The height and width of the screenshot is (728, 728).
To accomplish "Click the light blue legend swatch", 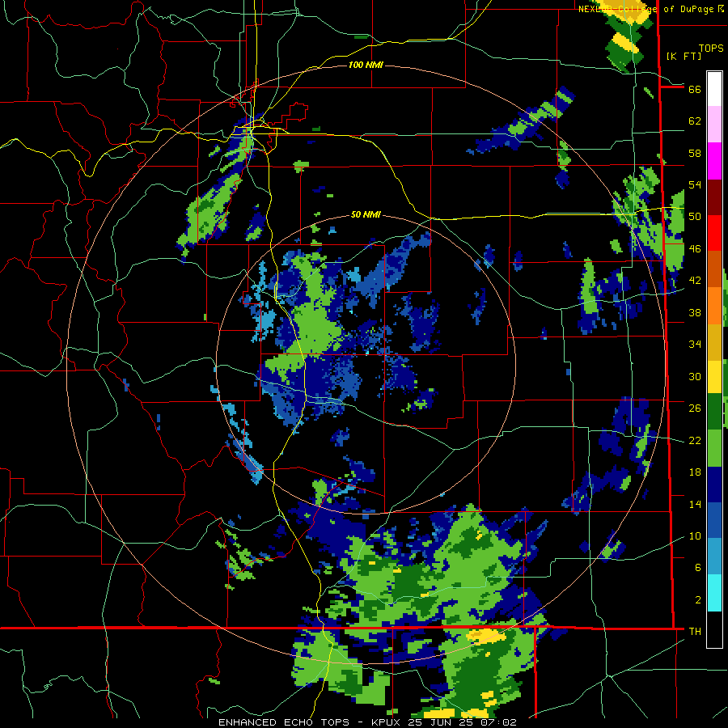I will click(x=714, y=557).
